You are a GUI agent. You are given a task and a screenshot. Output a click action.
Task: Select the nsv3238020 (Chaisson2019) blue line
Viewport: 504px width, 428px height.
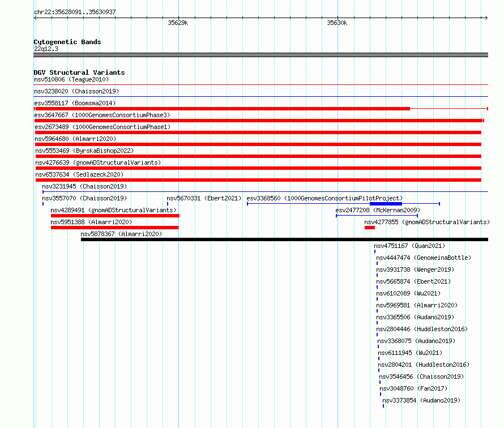click(x=260, y=96)
